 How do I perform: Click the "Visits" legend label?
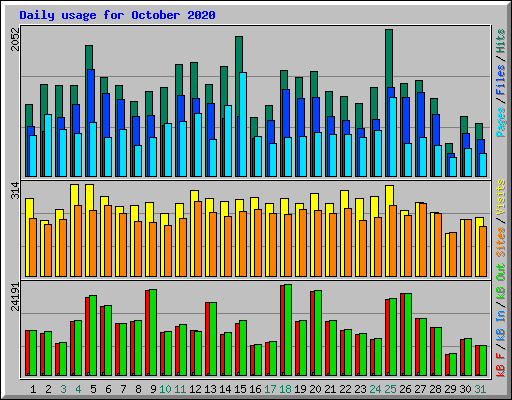click(x=500, y=197)
